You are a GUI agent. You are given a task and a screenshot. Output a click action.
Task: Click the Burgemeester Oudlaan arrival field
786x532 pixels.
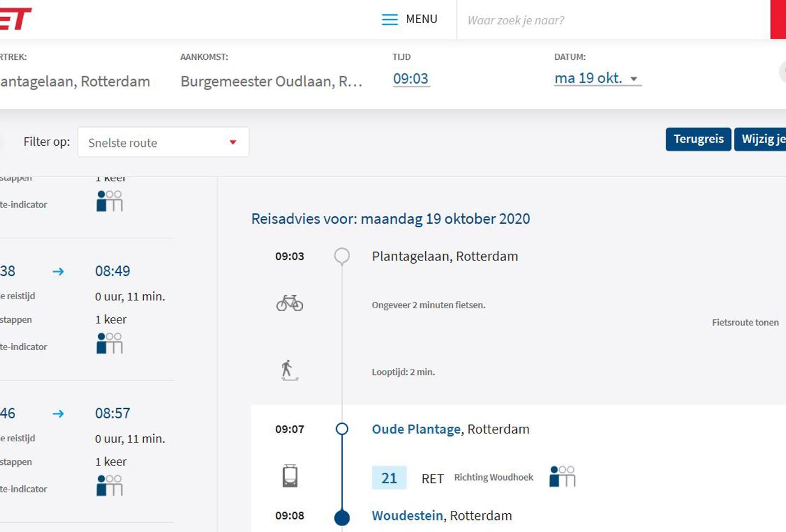(271, 82)
